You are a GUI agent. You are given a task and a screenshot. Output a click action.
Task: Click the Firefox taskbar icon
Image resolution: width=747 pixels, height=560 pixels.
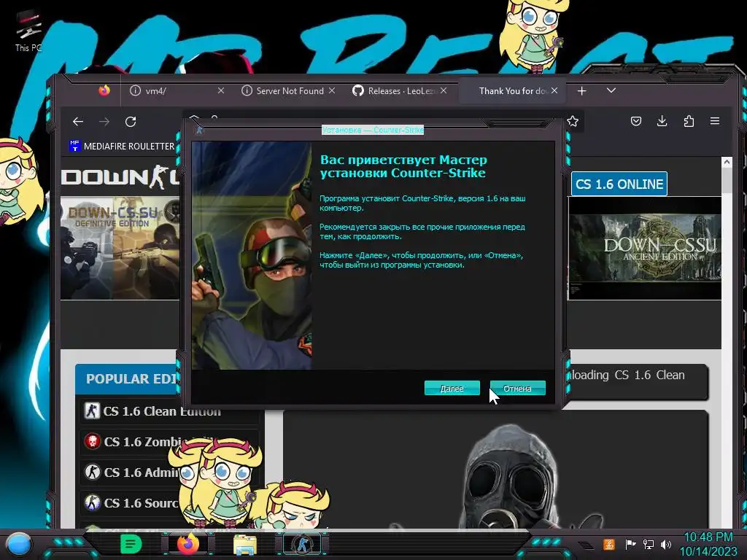pos(188,544)
